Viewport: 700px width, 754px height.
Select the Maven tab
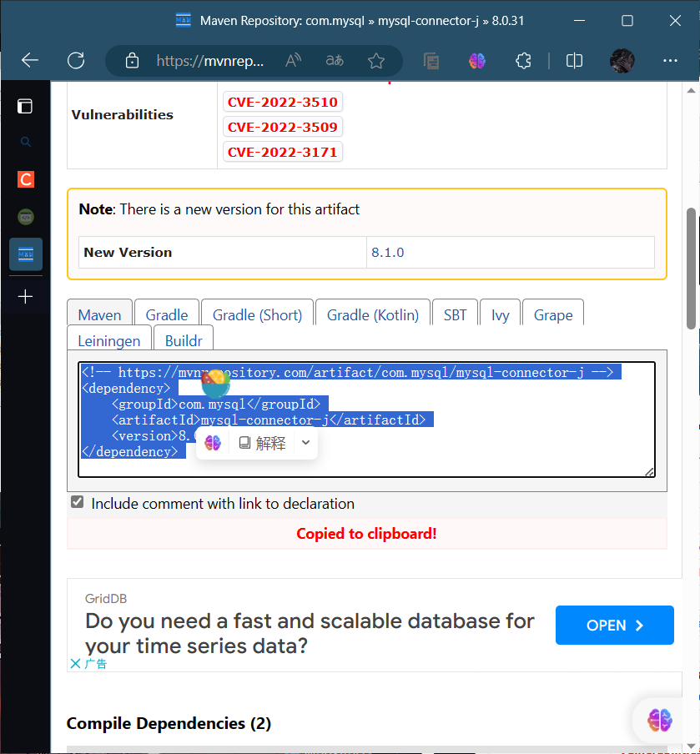[x=99, y=315]
